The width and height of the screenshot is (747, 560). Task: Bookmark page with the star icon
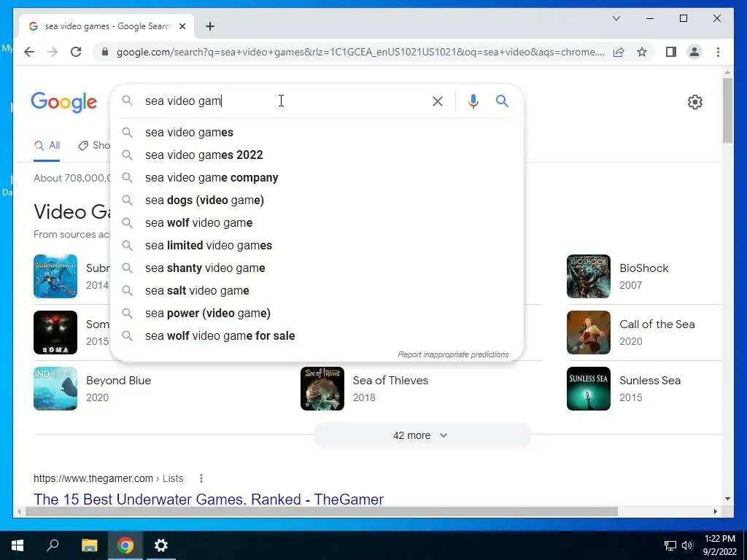pyautogui.click(x=642, y=52)
